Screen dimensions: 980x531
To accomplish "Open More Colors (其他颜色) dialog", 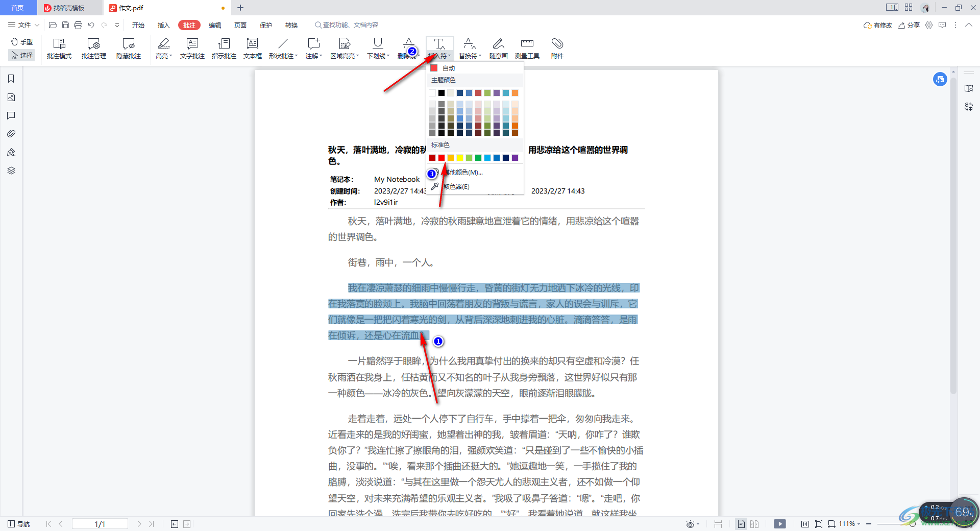I will pyautogui.click(x=475, y=173).
